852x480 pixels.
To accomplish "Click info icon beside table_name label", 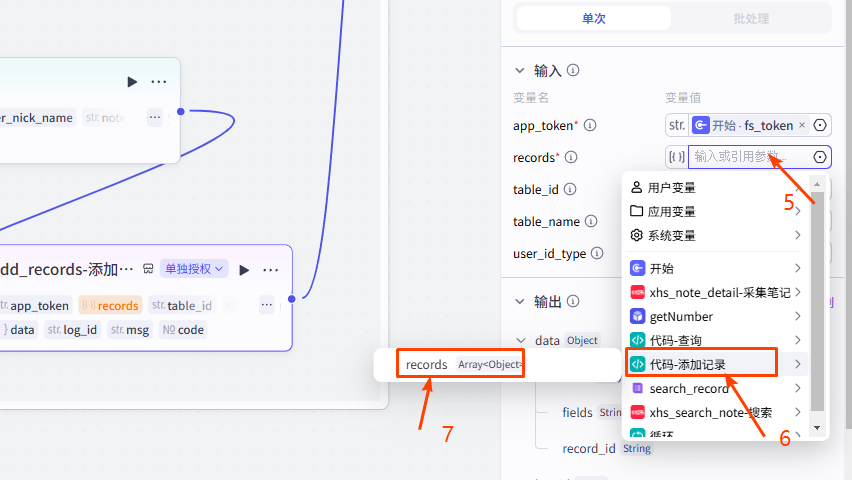I will pos(590,222).
